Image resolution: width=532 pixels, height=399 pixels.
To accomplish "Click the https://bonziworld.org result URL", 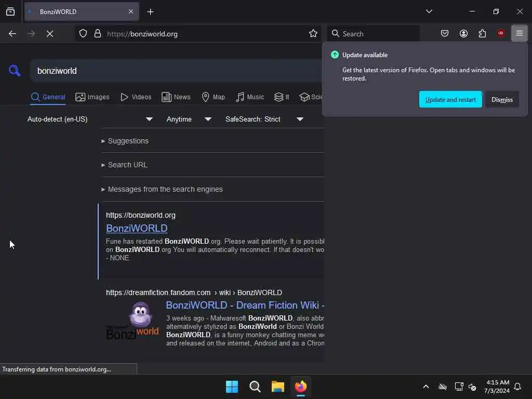I will pyautogui.click(x=140, y=215).
